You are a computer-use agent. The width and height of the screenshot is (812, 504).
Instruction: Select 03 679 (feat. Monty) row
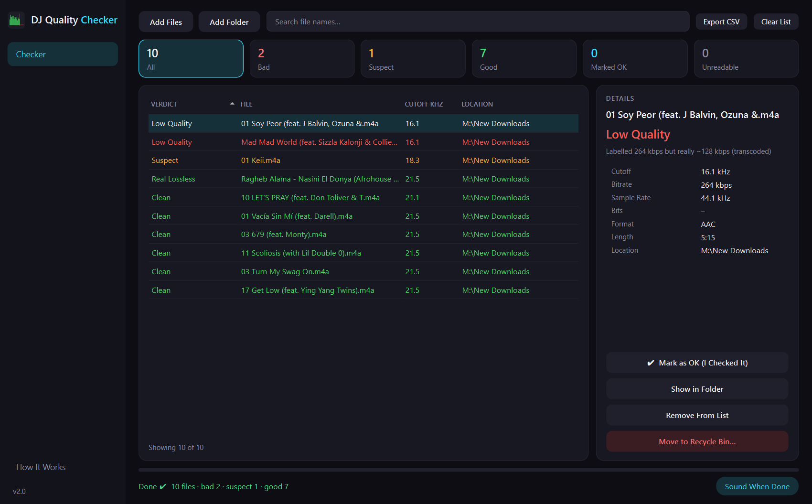pos(363,235)
